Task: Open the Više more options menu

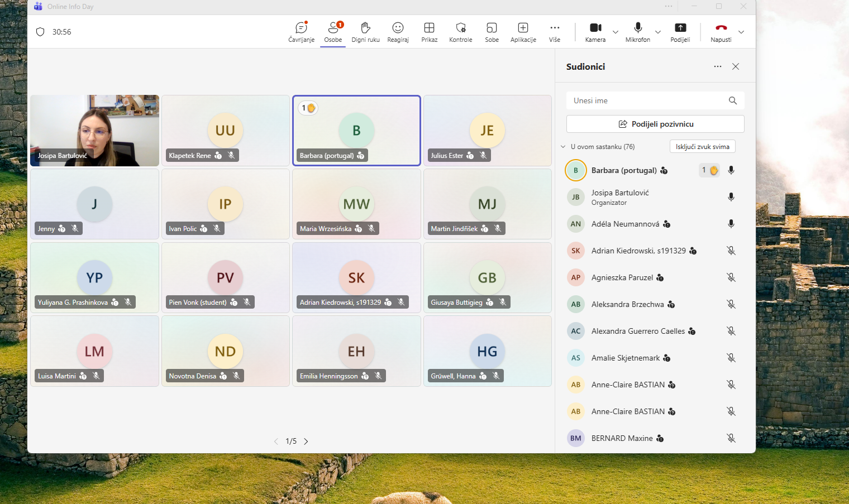Action: (x=554, y=32)
